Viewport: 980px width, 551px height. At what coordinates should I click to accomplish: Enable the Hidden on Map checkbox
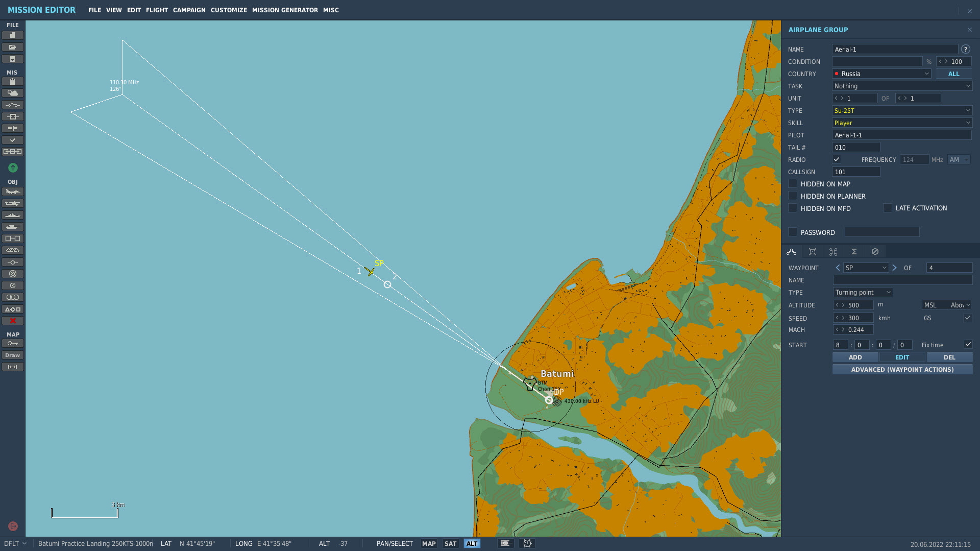793,184
